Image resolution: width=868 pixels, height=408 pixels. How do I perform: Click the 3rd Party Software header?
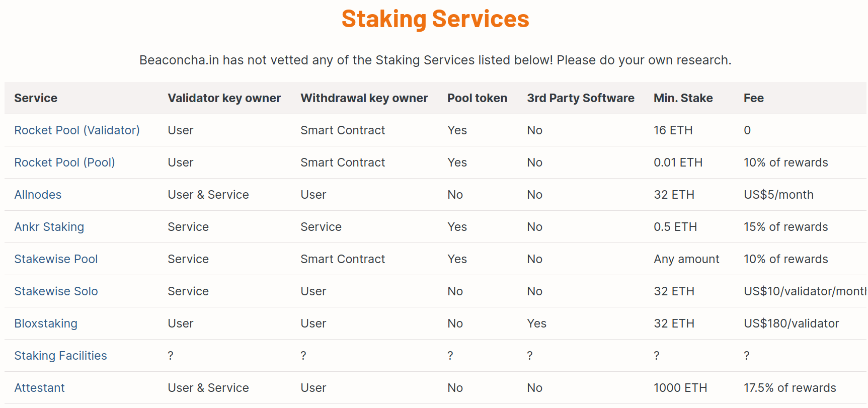[580, 98]
